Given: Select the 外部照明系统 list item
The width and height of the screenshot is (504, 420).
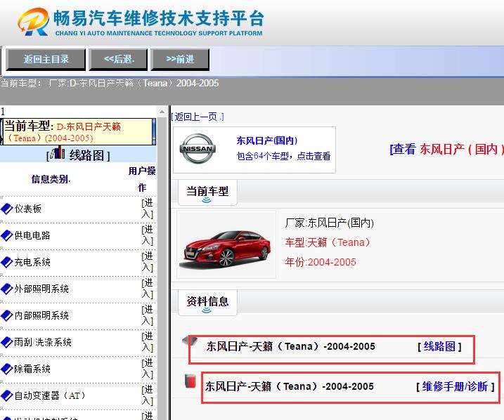Looking at the screenshot, I should coord(41,289).
